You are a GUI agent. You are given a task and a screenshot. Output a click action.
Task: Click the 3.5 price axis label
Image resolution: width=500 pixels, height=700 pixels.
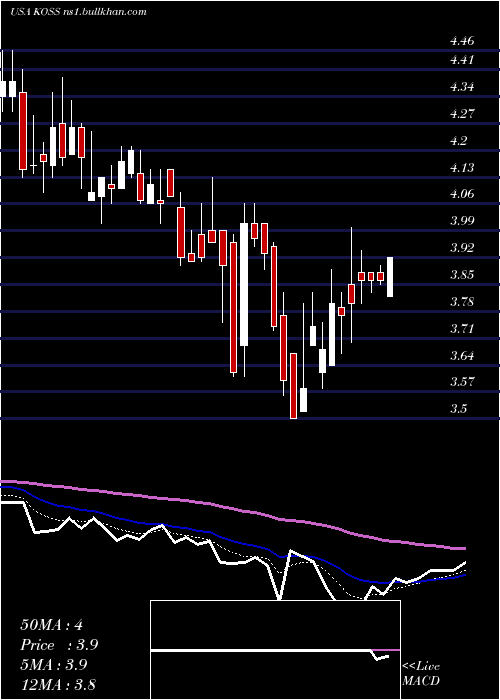pos(458,409)
